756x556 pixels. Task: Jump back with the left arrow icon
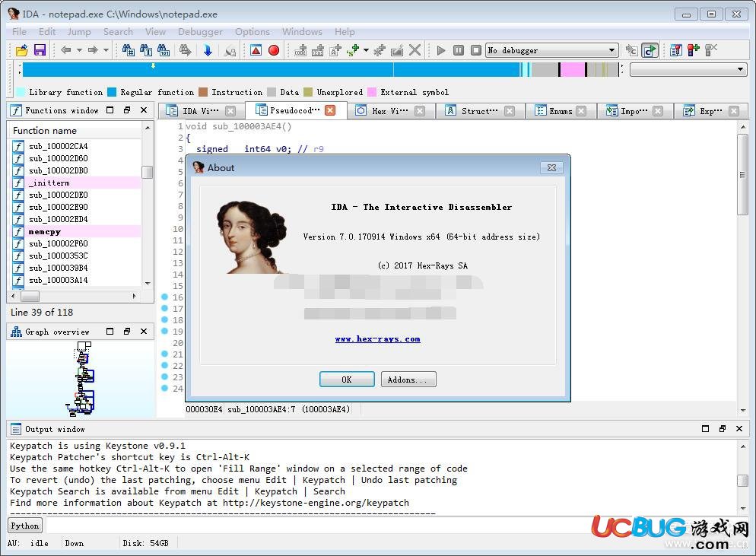pos(66,49)
